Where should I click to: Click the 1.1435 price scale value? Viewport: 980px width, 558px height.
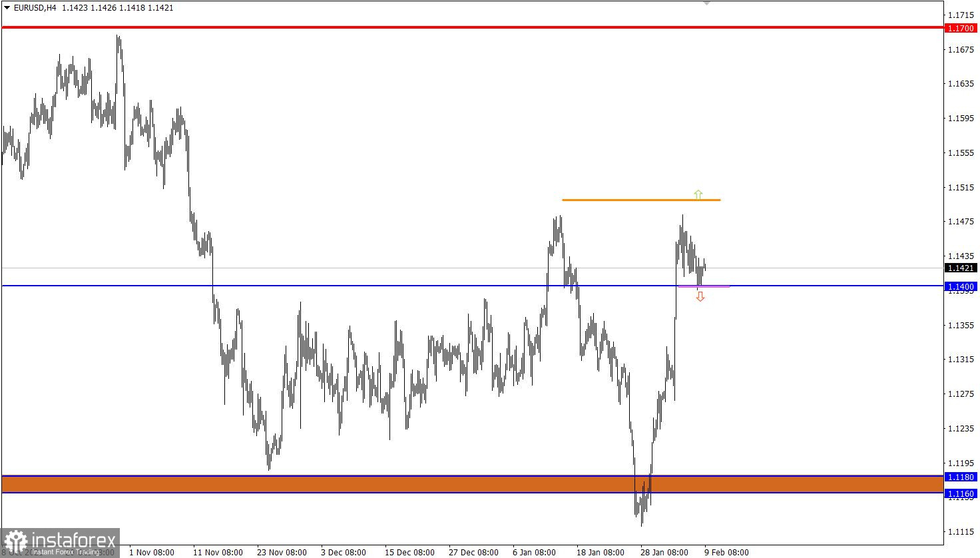(x=961, y=256)
